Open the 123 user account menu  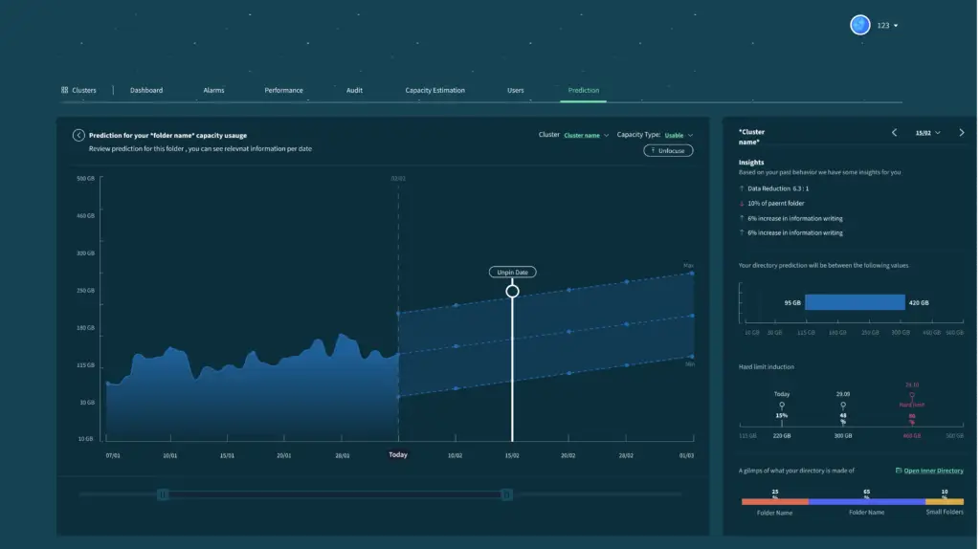pyautogui.click(x=887, y=25)
